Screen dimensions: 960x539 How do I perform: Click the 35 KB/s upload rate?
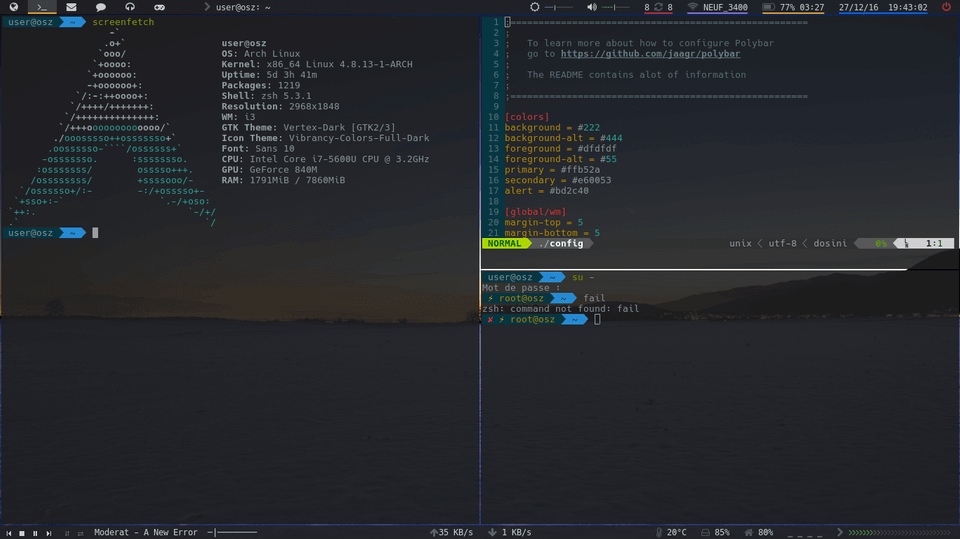456,532
